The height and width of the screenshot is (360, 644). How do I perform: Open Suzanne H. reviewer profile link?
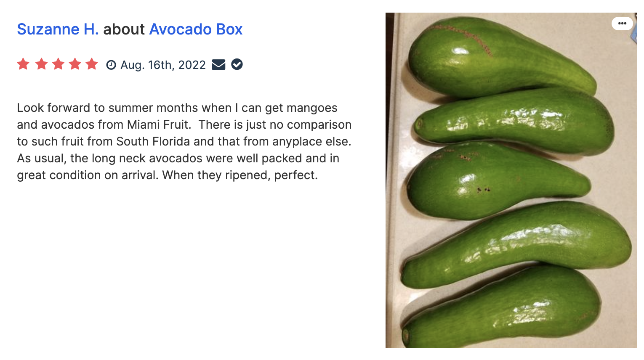58,29
